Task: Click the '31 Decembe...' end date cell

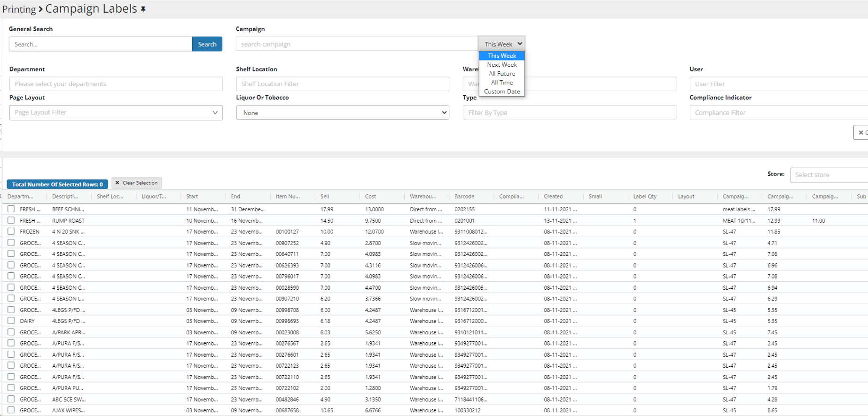Action: [x=248, y=209]
